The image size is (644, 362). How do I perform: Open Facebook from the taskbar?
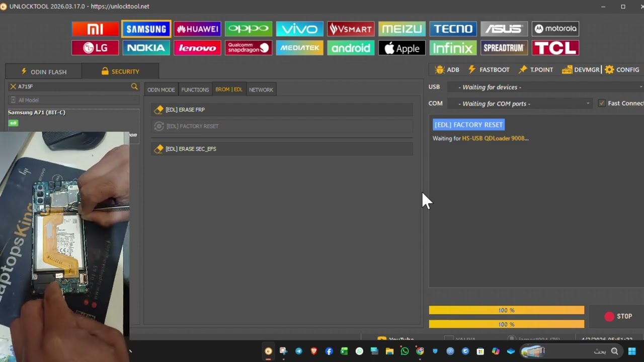[329, 351]
